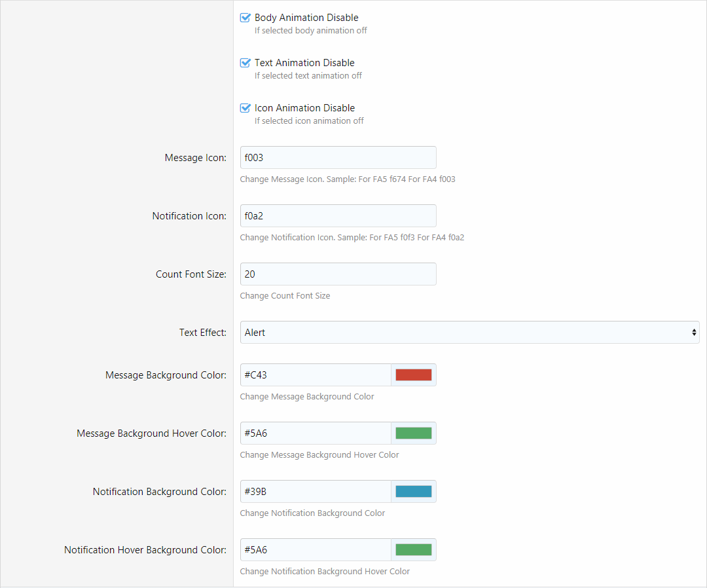Edit the Message Background Color hex field
Image resolution: width=707 pixels, height=588 pixels.
[x=316, y=375]
